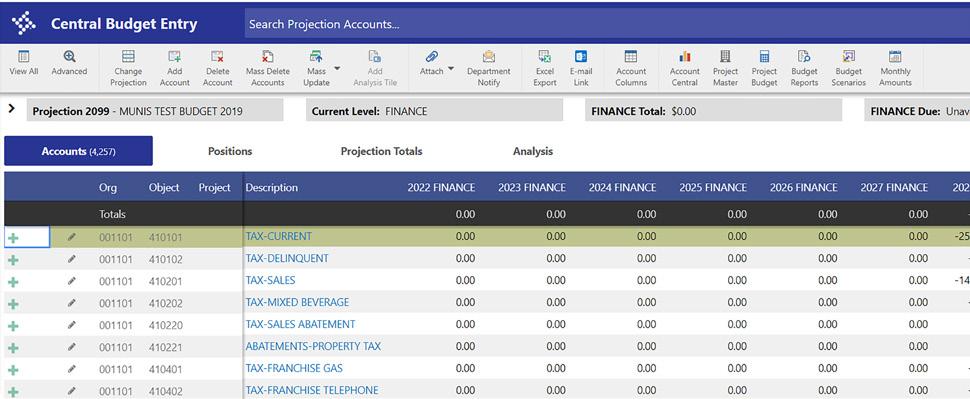Click the plus icon for TAX-CURRENT row
The image size is (970, 399).
click(x=13, y=237)
